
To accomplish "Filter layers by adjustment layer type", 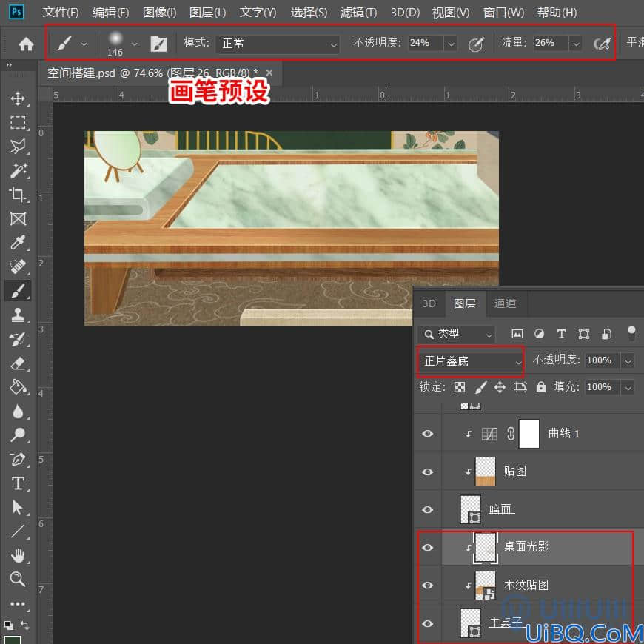I will pos(540,334).
